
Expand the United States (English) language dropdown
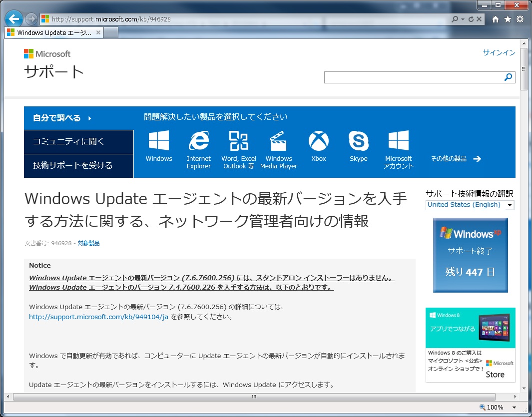click(x=510, y=205)
